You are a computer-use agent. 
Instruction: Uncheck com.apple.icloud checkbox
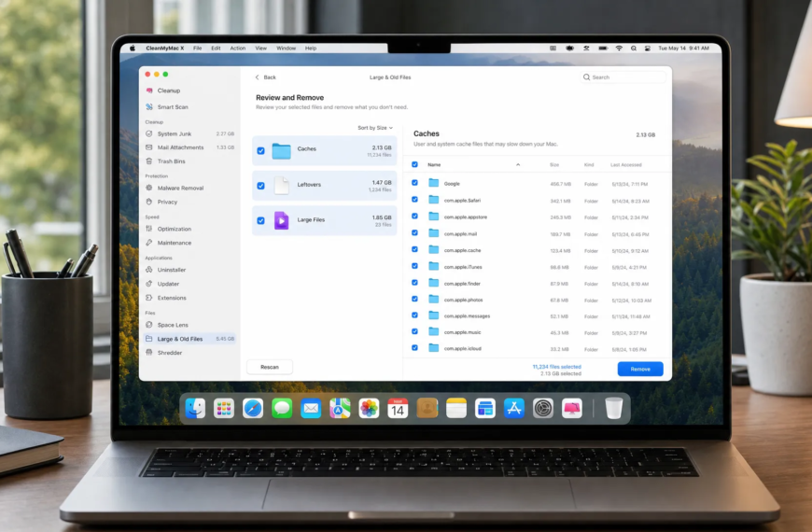[414, 348]
